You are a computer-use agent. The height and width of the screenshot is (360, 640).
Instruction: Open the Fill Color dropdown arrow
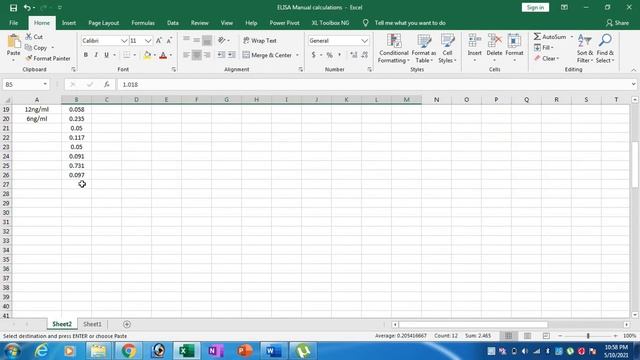(x=155, y=55)
